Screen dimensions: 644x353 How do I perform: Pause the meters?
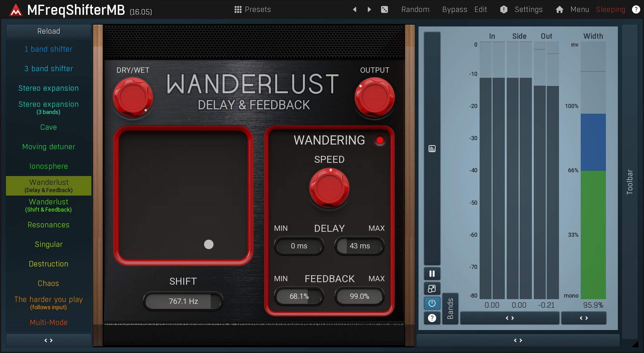pos(432,274)
